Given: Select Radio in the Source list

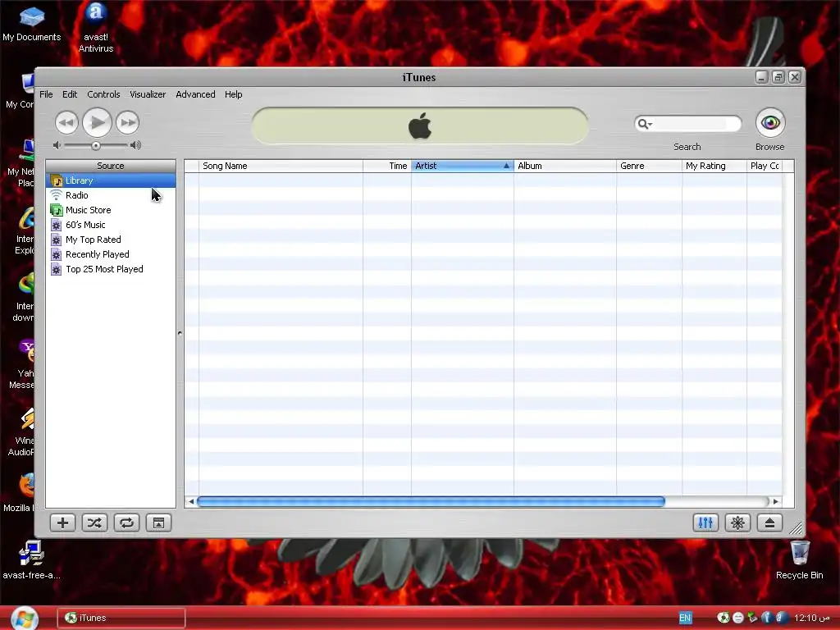Looking at the screenshot, I should (x=111, y=195).
